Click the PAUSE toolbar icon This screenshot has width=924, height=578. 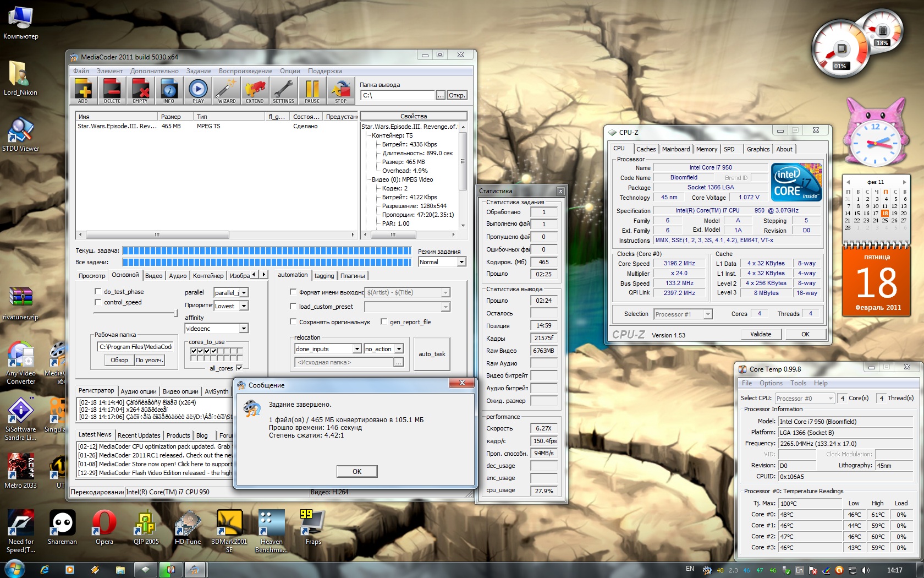click(x=312, y=90)
